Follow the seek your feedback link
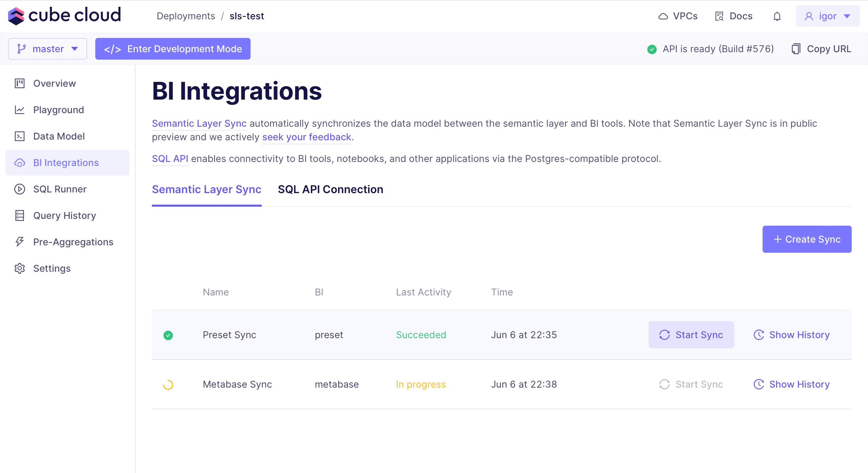This screenshot has height=473, width=868. pos(307,137)
